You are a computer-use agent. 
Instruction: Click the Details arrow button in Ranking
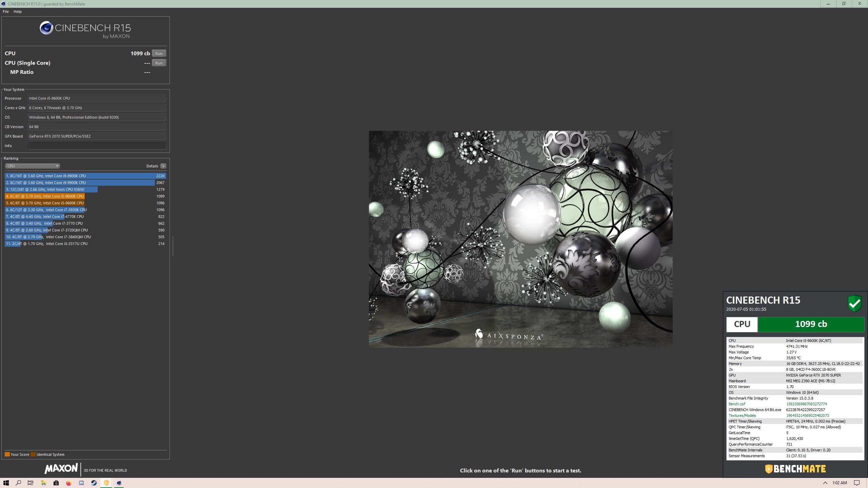[x=163, y=166]
